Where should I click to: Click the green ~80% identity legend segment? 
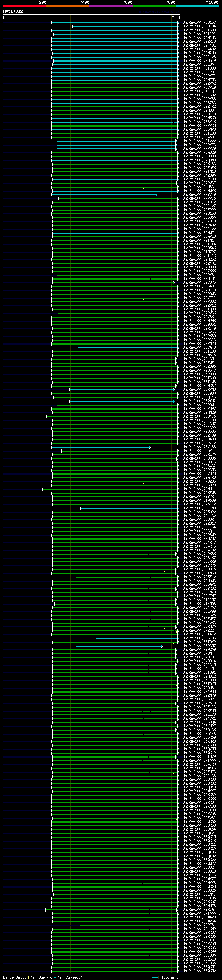click(154, 6)
